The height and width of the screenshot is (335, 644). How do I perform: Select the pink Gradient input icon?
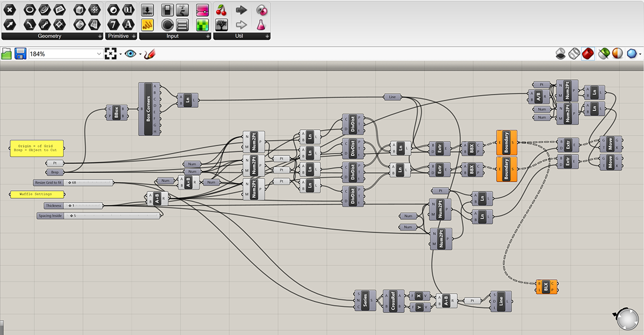point(202,10)
